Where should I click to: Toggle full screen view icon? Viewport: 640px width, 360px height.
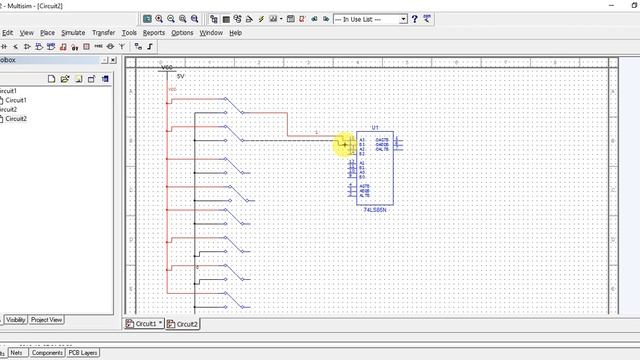[x=147, y=19]
